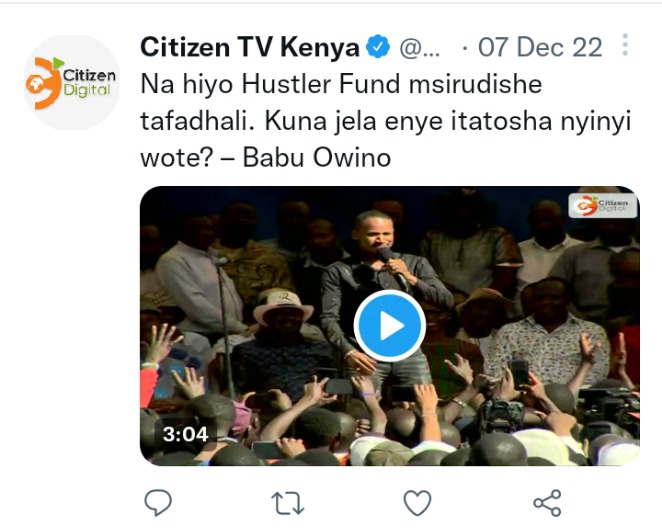Click the video thumbnail of the rally crowd
The height and width of the screenshot is (530, 662).
tap(390, 326)
